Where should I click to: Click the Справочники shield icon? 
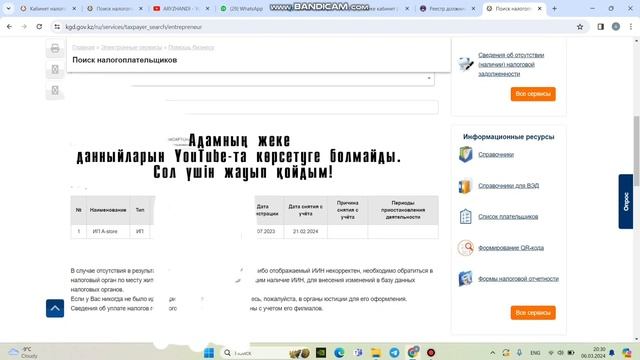465,154
